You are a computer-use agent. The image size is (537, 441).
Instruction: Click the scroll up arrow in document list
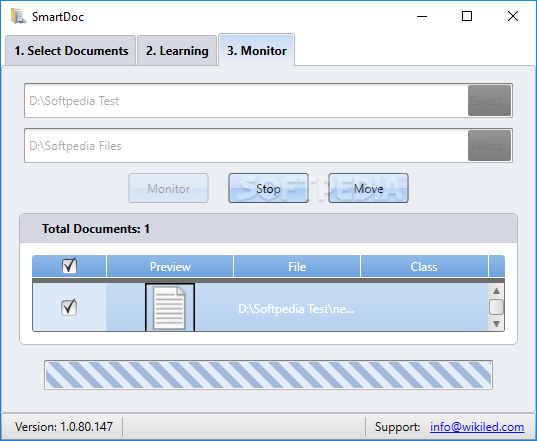pos(496,291)
